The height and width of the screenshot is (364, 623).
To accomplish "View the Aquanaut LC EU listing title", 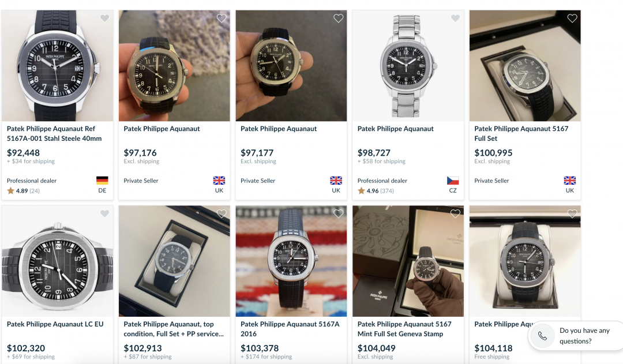I will [x=55, y=324].
